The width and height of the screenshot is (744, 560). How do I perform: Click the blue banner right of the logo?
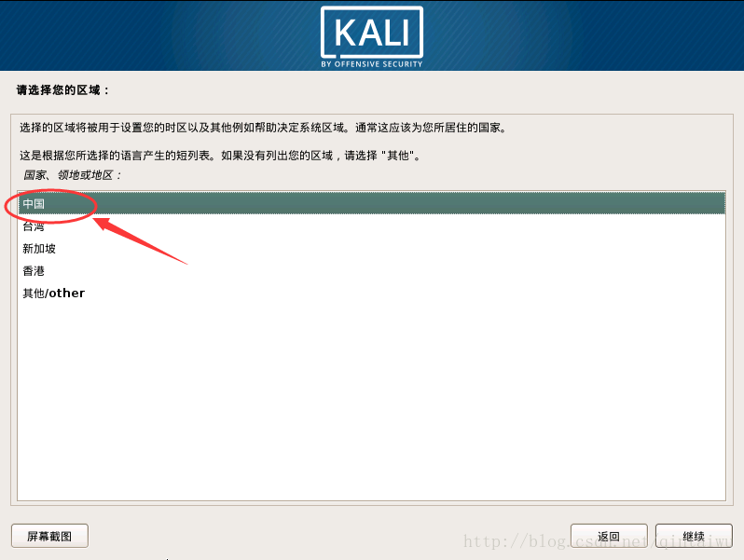pos(584,35)
